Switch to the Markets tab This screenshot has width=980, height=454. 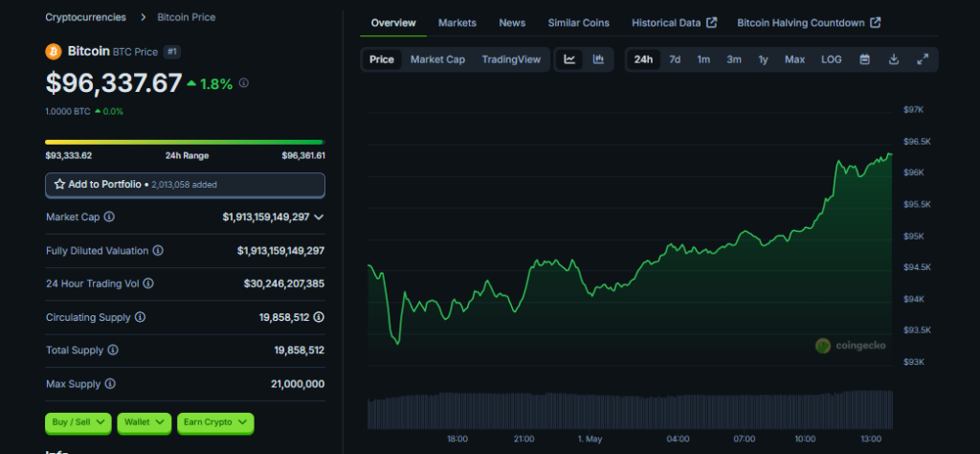point(457,23)
